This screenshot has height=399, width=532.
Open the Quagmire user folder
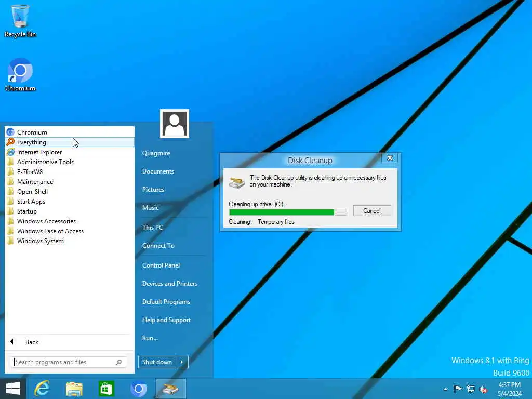pos(156,153)
